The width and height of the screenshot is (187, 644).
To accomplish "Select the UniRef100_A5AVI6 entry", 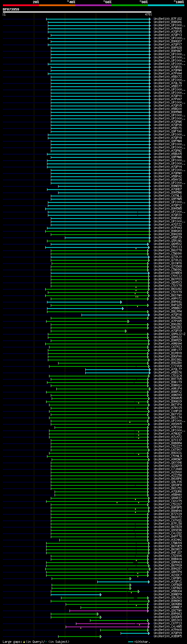I will (x=168, y=180).
